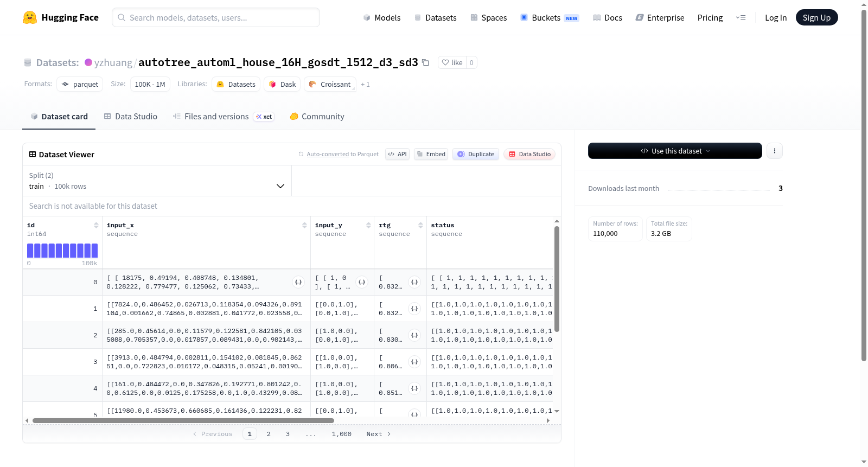The image size is (868, 467).
Task: Select the Dask library tag
Action: point(282,84)
